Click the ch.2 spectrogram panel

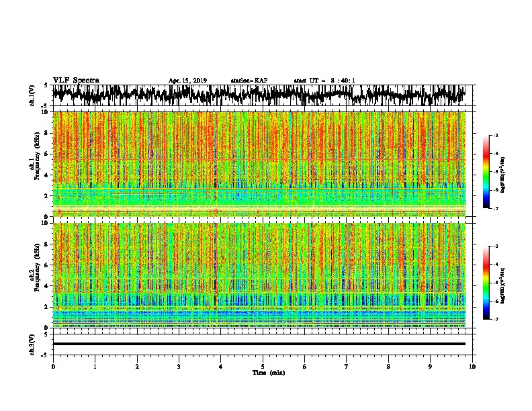[x=259, y=275]
